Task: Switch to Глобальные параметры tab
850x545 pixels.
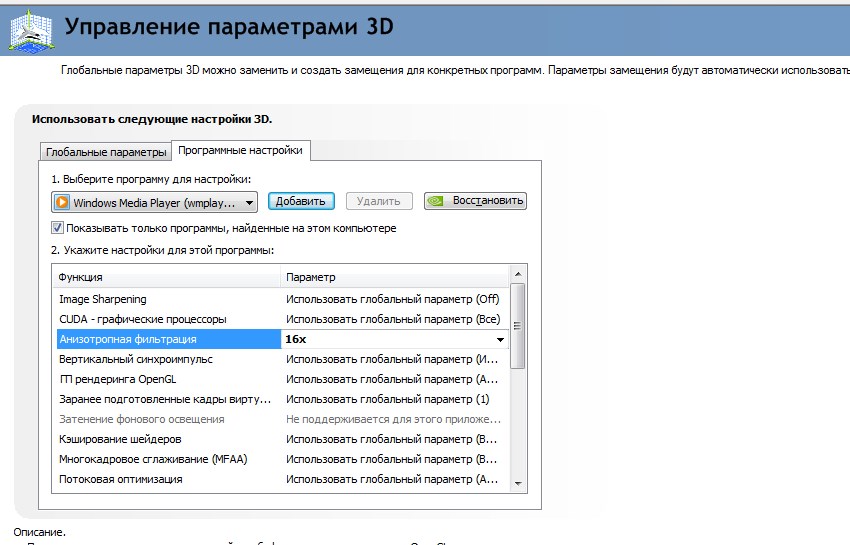Action: pyautogui.click(x=105, y=152)
